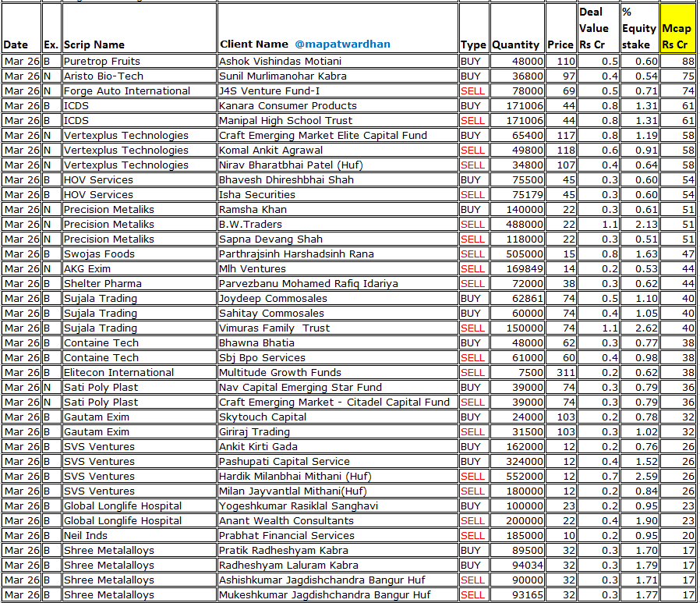
Task: Click Komal Ankit Agrawal cell
Action: [338, 150]
